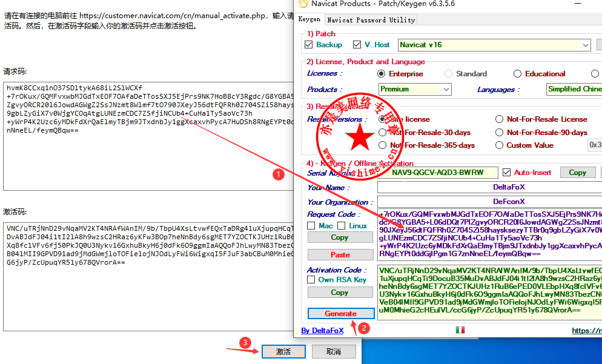Click inside the keygen Request Code text box

[490, 234]
